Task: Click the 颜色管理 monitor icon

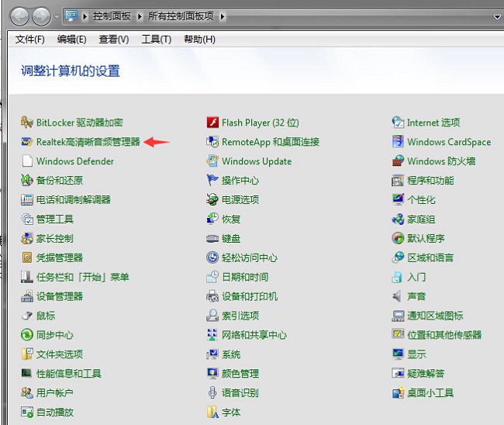Action: pos(212,373)
